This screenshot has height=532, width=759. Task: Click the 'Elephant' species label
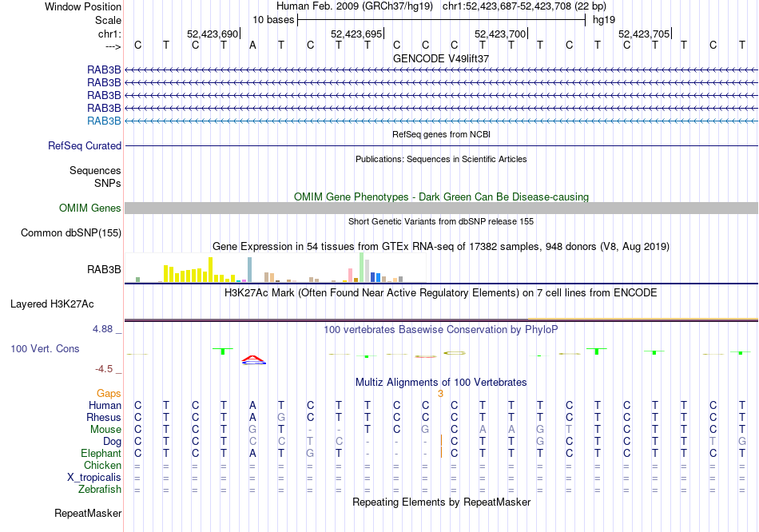click(101, 454)
